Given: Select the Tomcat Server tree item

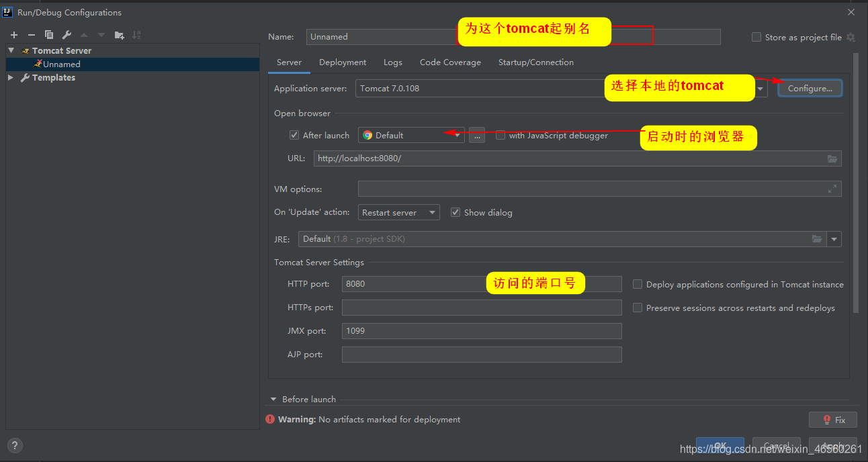Looking at the screenshot, I should 132,50.
